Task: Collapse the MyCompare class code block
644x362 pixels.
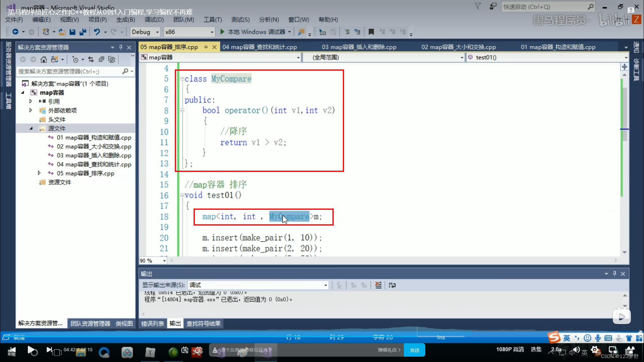Action: (182, 79)
